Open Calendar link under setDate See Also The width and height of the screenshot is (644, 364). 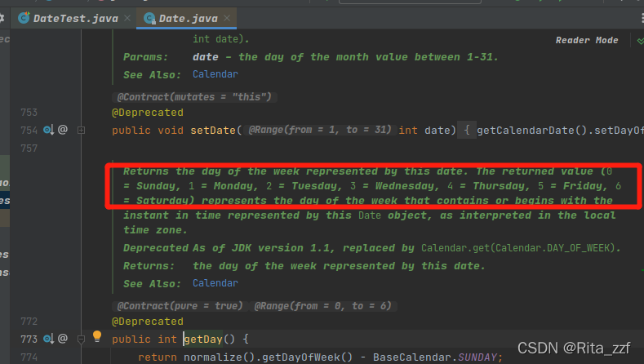coord(215,74)
